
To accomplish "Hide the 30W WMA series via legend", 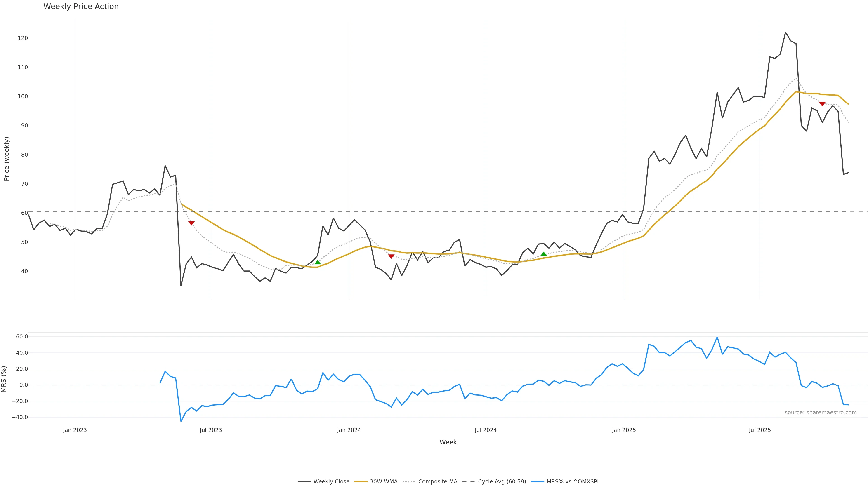I will (383, 482).
